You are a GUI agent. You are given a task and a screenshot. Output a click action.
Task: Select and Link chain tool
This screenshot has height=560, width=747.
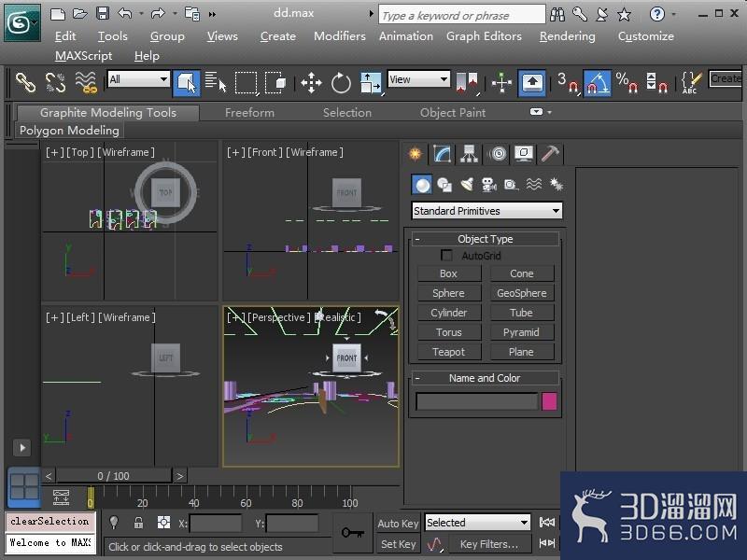[x=26, y=82]
